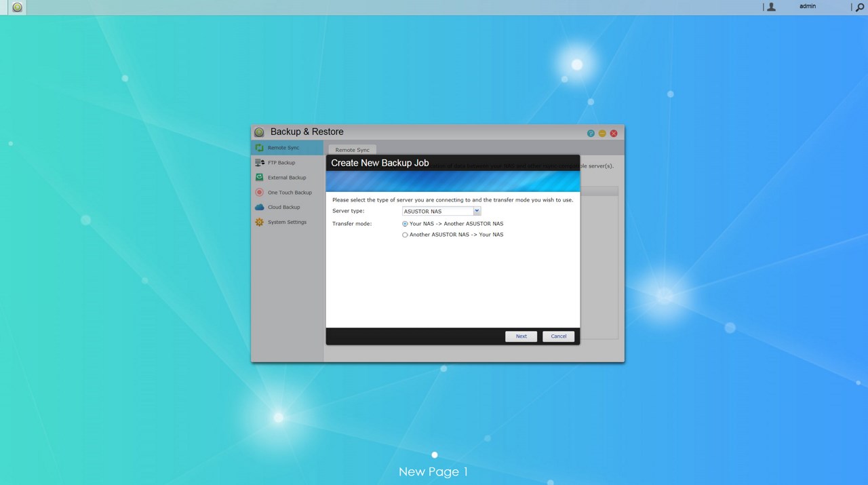Viewport: 868px width, 485px height.
Task: Expand the Server type dropdown arrow
Action: 477,211
